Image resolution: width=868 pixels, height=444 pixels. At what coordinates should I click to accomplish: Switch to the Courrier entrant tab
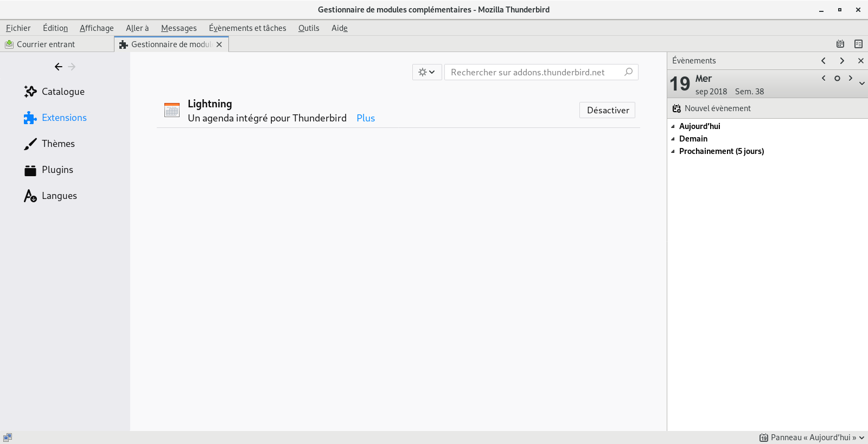tap(57, 44)
